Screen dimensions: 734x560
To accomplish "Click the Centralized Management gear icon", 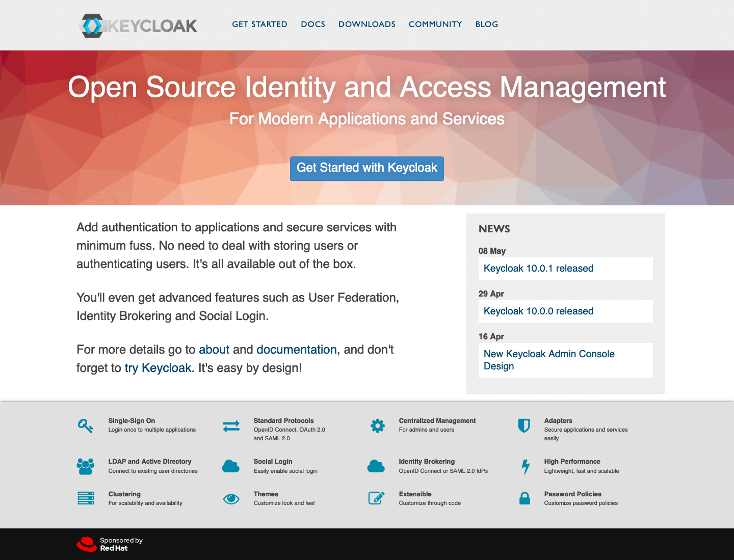I will click(x=378, y=425).
